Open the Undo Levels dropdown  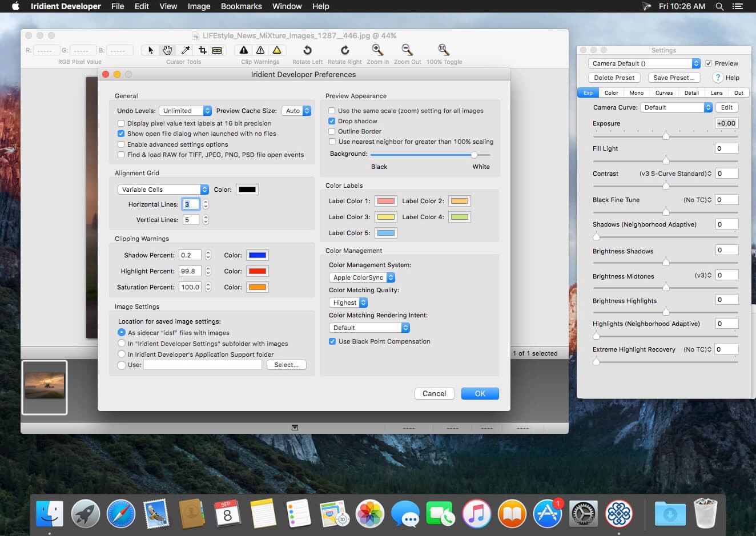coord(185,110)
